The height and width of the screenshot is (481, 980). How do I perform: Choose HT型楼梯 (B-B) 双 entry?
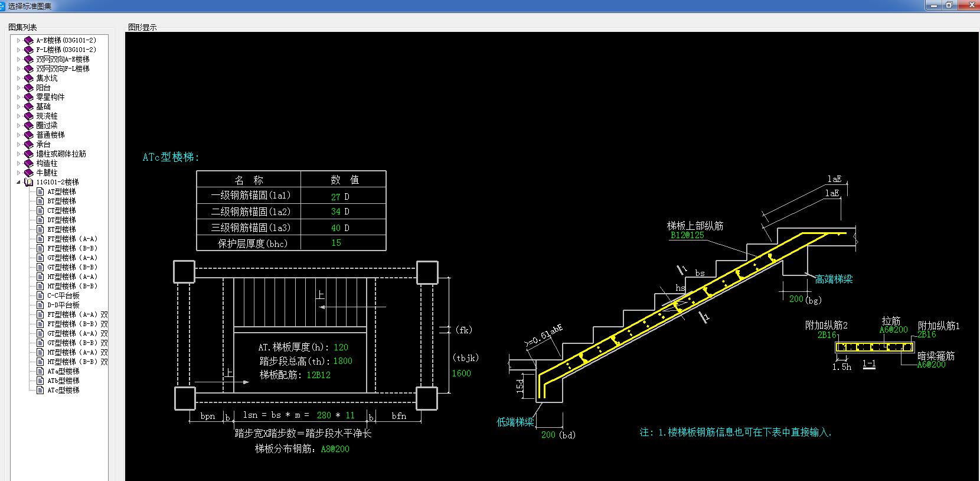tap(77, 362)
